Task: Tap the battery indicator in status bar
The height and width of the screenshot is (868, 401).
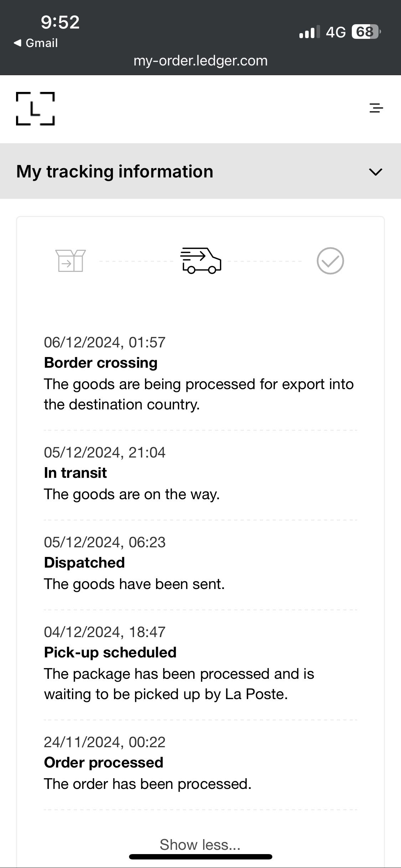Action: point(366,32)
